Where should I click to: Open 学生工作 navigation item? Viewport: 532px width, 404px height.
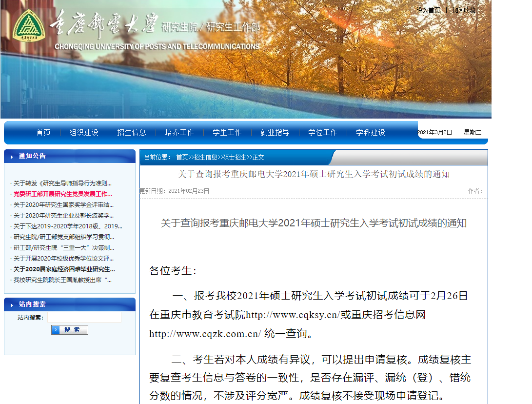click(x=227, y=132)
